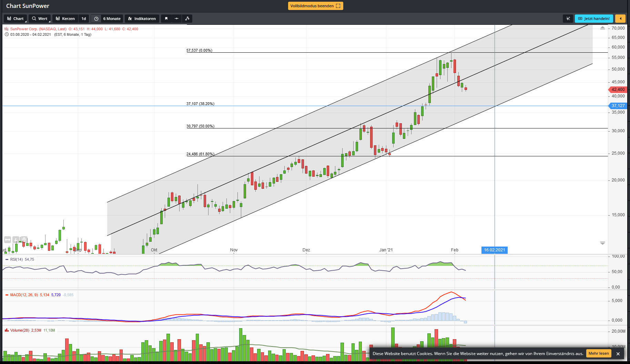The width and height of the screenshot is (630, 364).
Task: Click the price axis scroll-up arrow
Action: pos(602,28)
